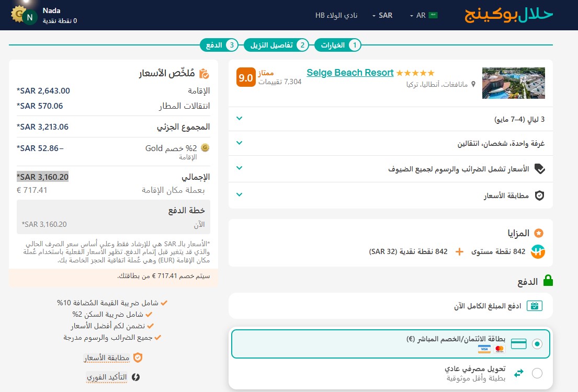Click the HalalBooking logo
578x392 pixels.
[x=509, y=15]
